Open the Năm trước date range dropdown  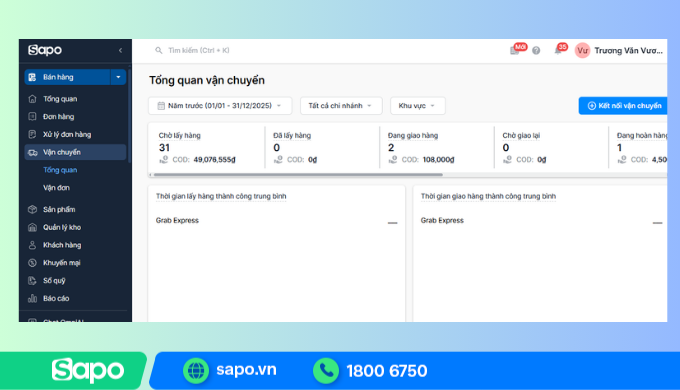(220, 106)
